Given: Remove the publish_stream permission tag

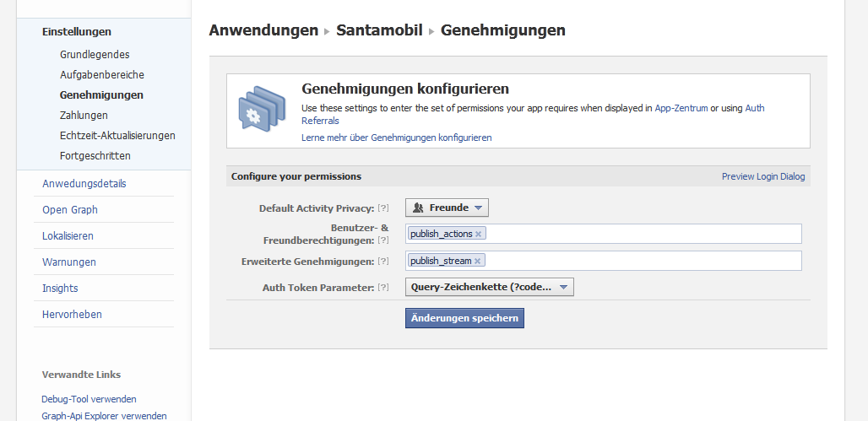Looking at the screenshot, I should point(478,262).
